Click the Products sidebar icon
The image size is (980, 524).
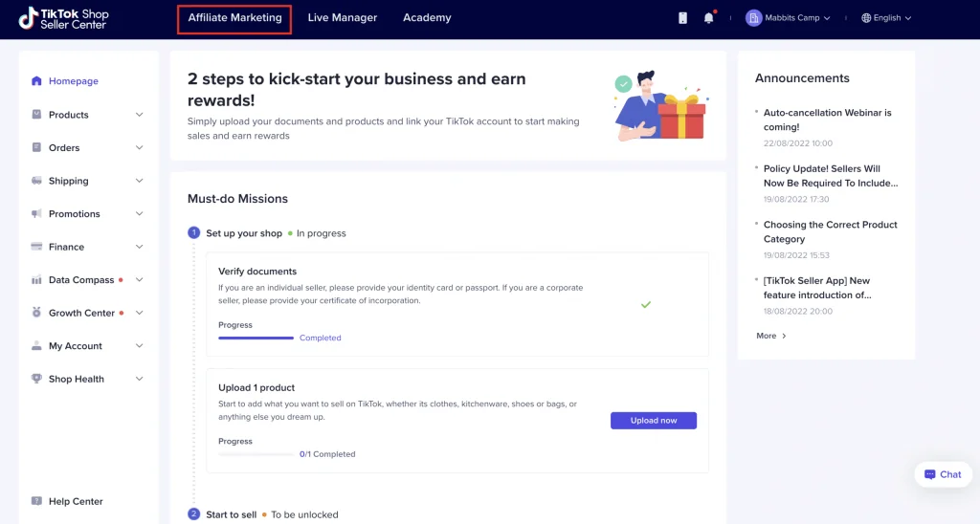pos(36,115)
